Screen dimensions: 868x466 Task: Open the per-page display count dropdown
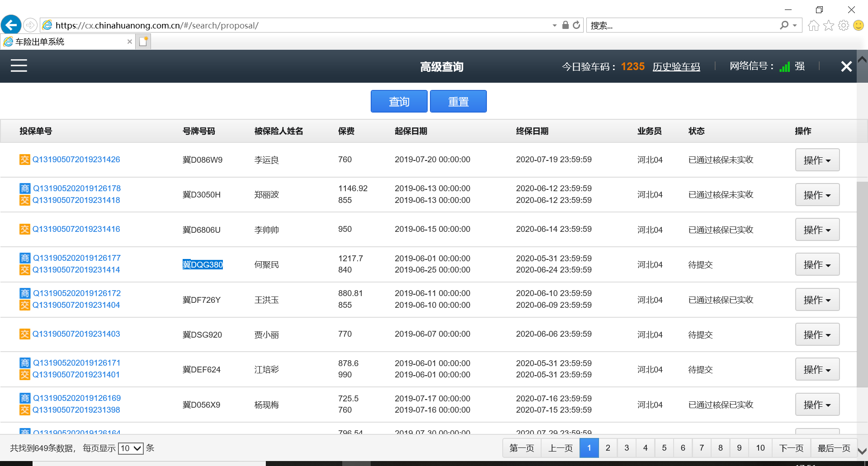click(x=131, y=448)
